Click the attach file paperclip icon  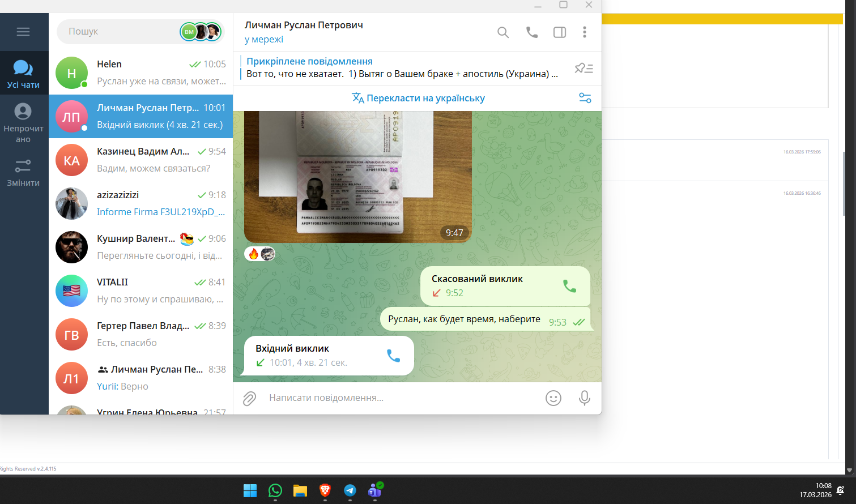tap(249, 399)
